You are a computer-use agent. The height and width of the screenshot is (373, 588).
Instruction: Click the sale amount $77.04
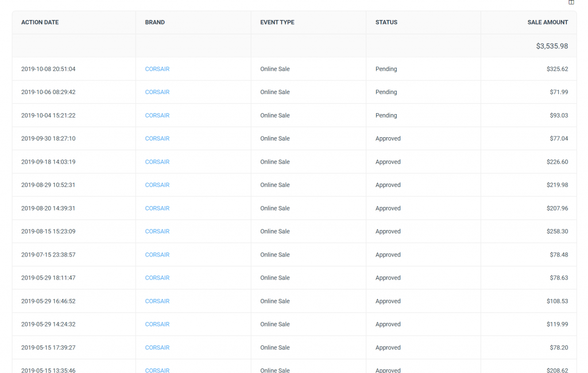pyautogui.click(x=559, y=139)
